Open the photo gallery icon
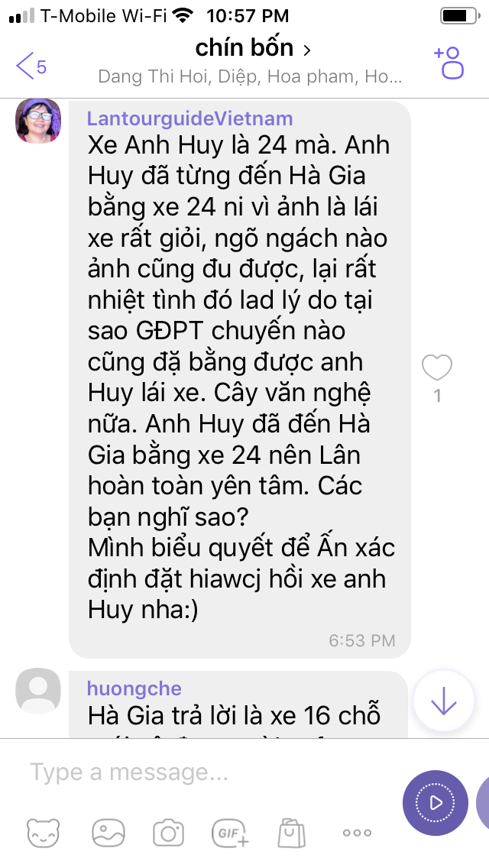Image resolution: width=489 pixels, height=868 pixels. coord(108,832)
